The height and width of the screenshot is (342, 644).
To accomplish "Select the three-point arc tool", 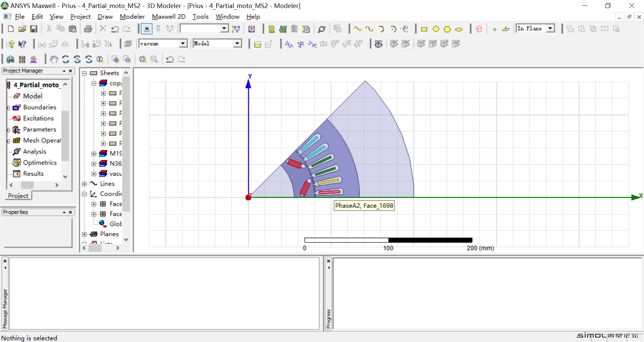I will 381,29.
